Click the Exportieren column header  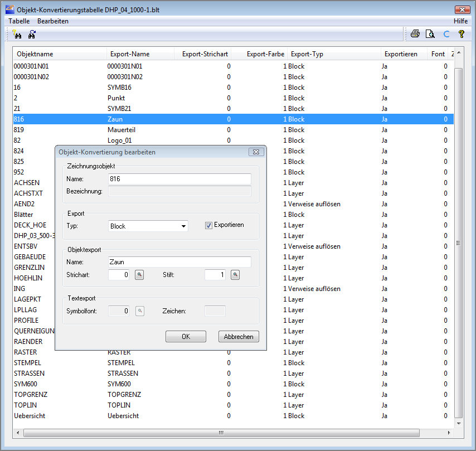[404, 54]
